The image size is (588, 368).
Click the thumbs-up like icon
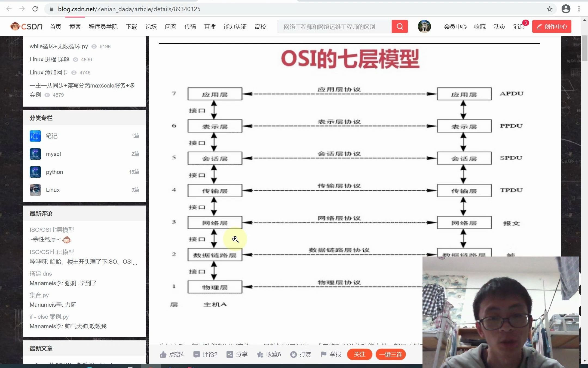pos(163,354)
